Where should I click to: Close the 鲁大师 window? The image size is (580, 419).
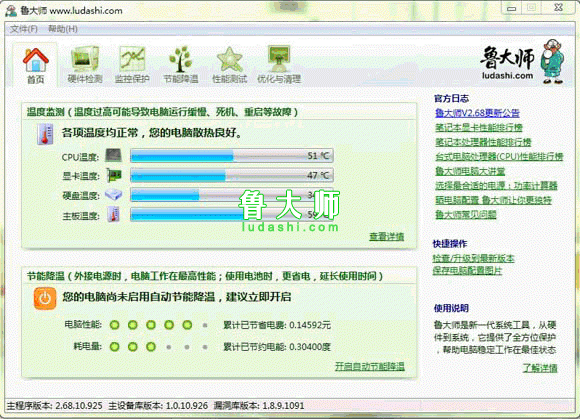point(559,7)
